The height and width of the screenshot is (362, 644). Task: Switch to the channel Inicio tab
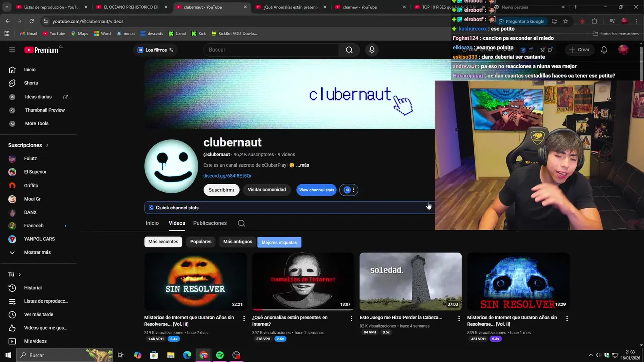pos(152,223)
